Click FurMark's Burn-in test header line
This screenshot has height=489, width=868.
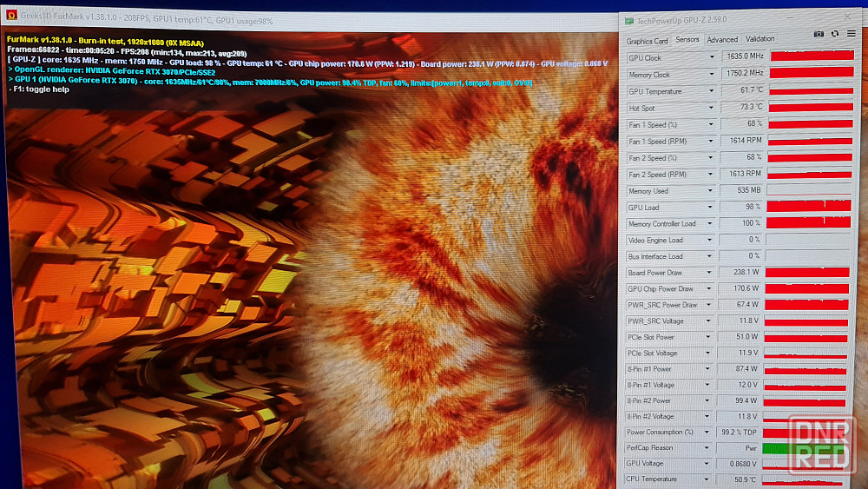tap(105, 42)
